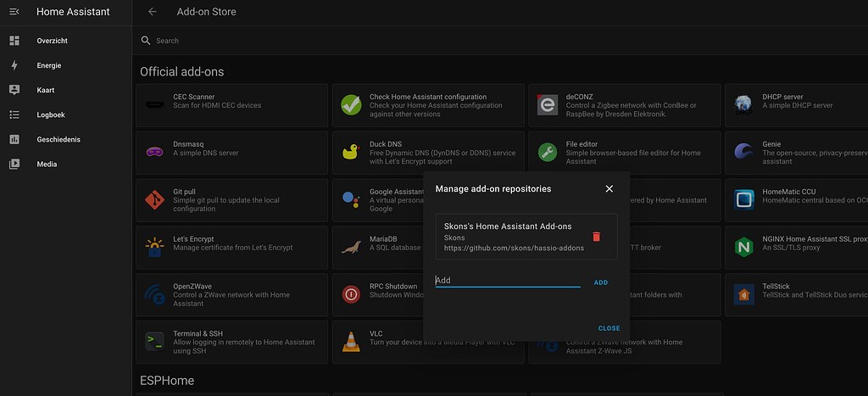
Task: Click the Duck DNS duck icon
Action: point(351,152)
